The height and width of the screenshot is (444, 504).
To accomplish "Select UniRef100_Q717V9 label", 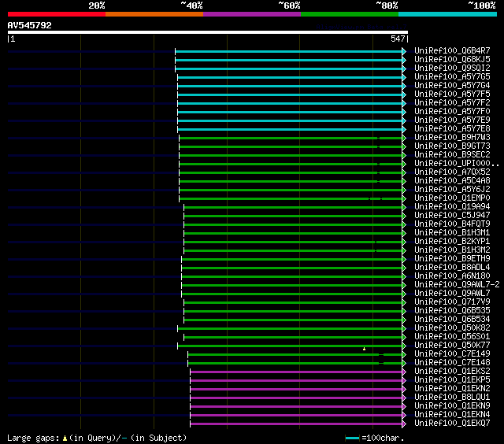I will pyautogui.click(x=452, y=302).
